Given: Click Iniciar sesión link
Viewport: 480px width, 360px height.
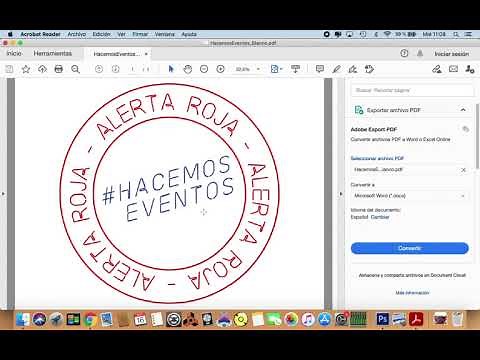Looking at the screenshot, I should [x=451, y=54].
